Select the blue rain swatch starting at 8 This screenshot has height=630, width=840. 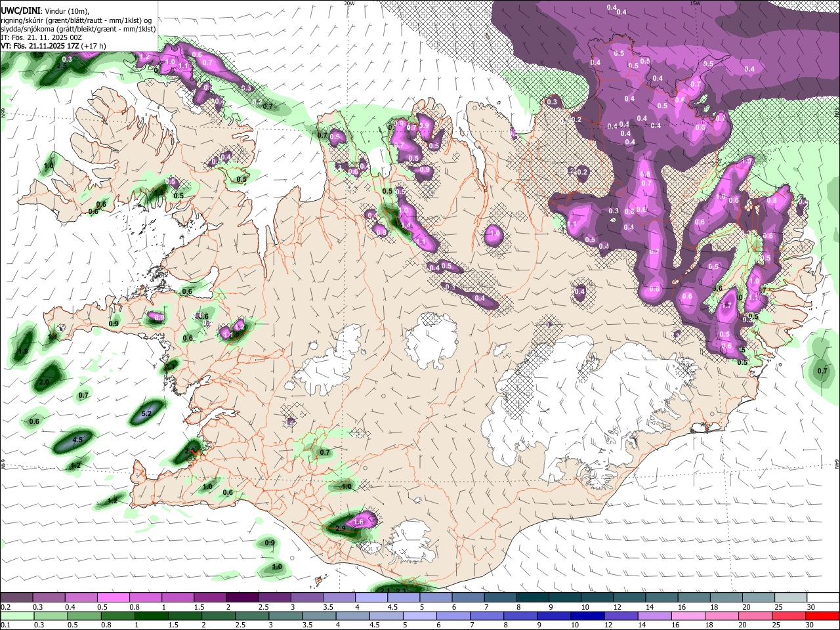point(521,616)
